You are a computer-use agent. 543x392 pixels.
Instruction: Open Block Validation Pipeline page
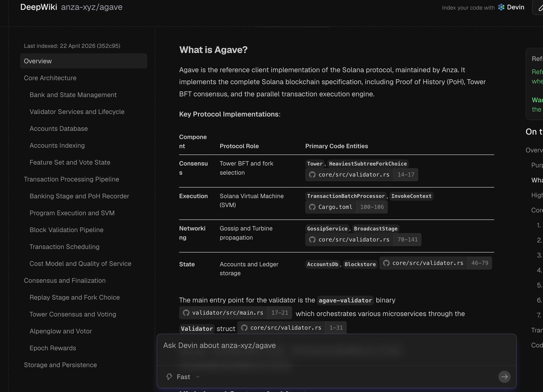67,230
